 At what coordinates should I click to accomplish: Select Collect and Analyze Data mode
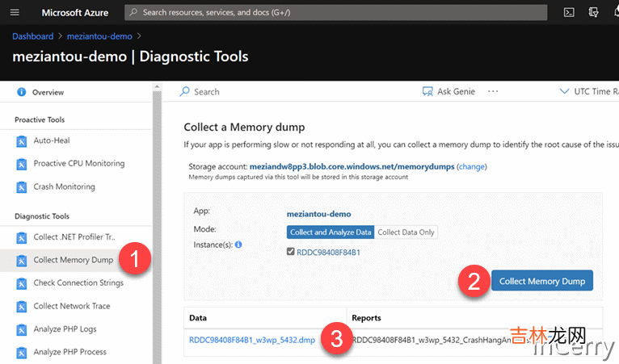330,232
